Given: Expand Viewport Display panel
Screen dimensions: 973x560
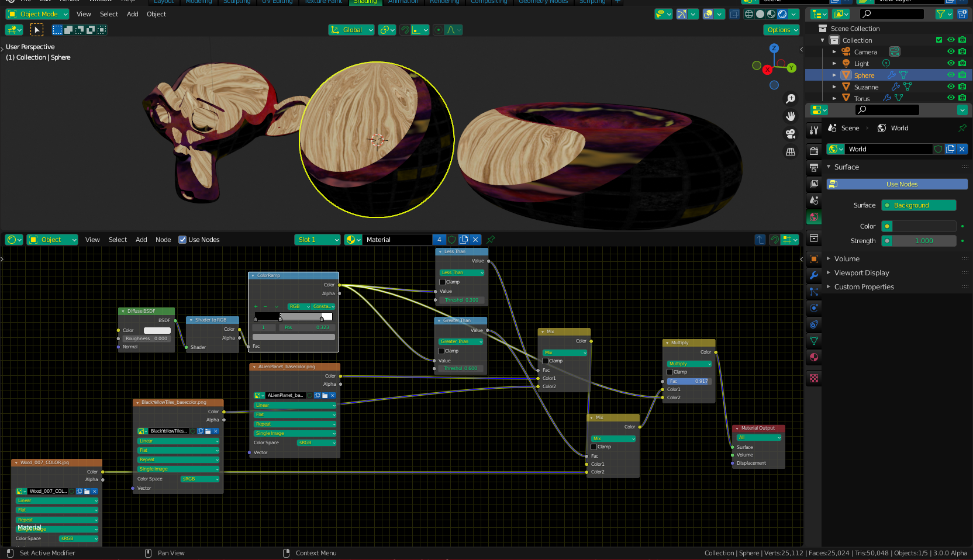Looking at the screenshot, I should pyautogui.click(x=829, y=272).
